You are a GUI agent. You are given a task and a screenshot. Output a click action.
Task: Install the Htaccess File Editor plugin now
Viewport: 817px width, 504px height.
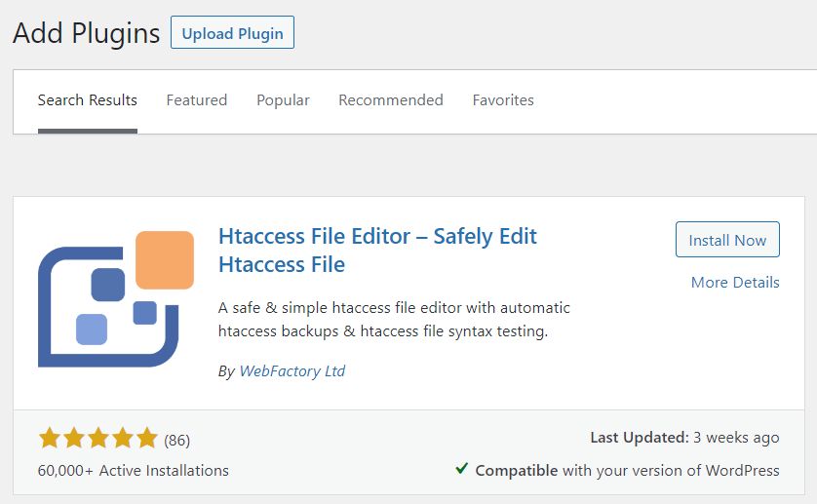tap(727, 240)
